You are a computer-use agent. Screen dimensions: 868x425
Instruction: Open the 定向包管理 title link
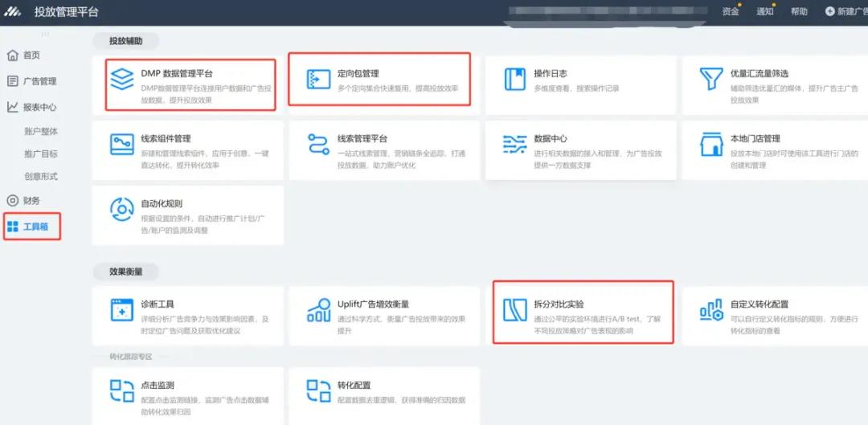point(358,73)
